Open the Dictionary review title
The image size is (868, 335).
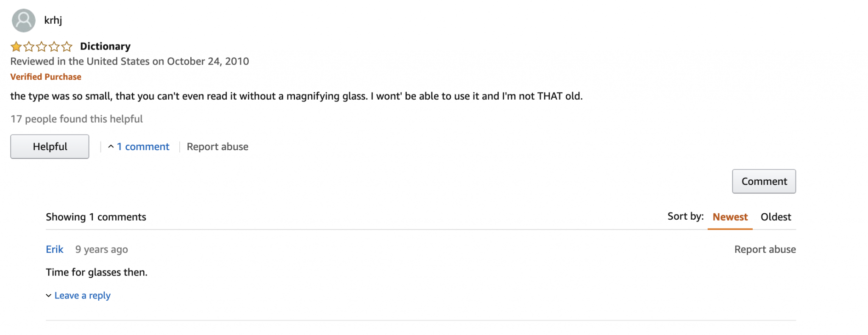(x=105, y=46)
